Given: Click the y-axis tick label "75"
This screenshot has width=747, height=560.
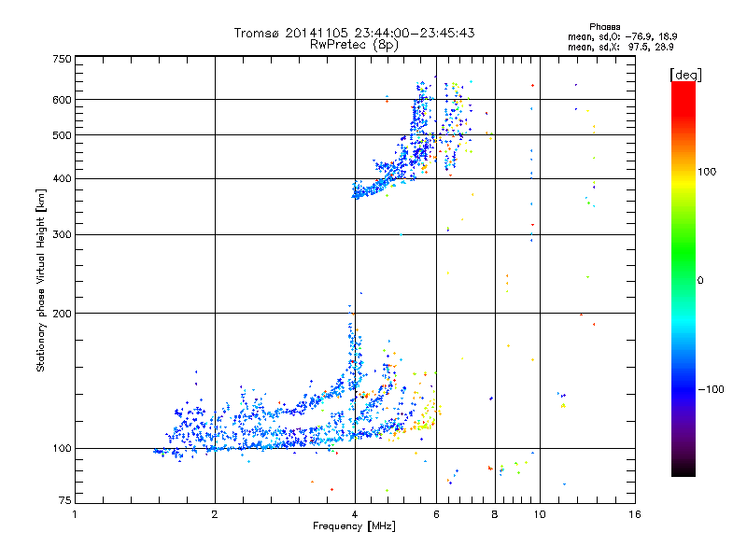Looking at the screenshot, I should tap(65, 500).
